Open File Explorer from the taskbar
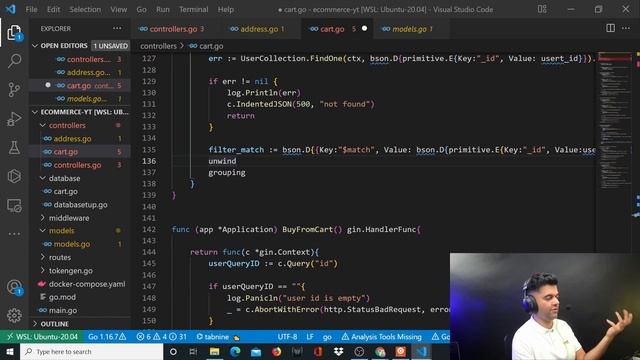Screen dimensions: 640x360 [x=214, y=351]
